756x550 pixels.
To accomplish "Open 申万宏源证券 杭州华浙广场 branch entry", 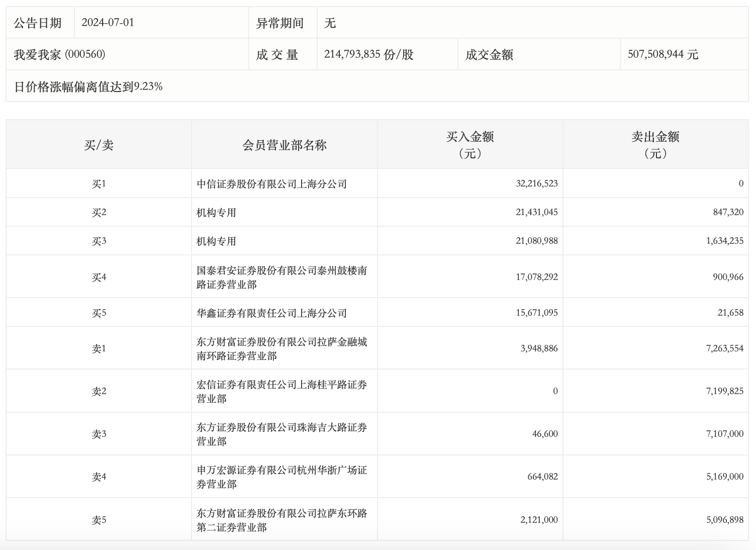I will click(x=281, y=477).
